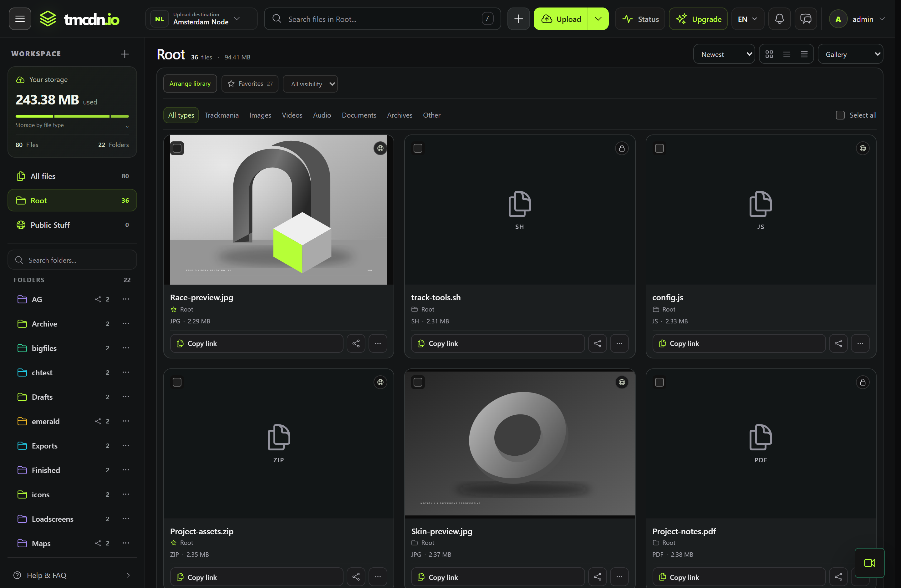Click the share icon on Maps folder
This screenshot has width=901, height=588.
click(98, 543)
